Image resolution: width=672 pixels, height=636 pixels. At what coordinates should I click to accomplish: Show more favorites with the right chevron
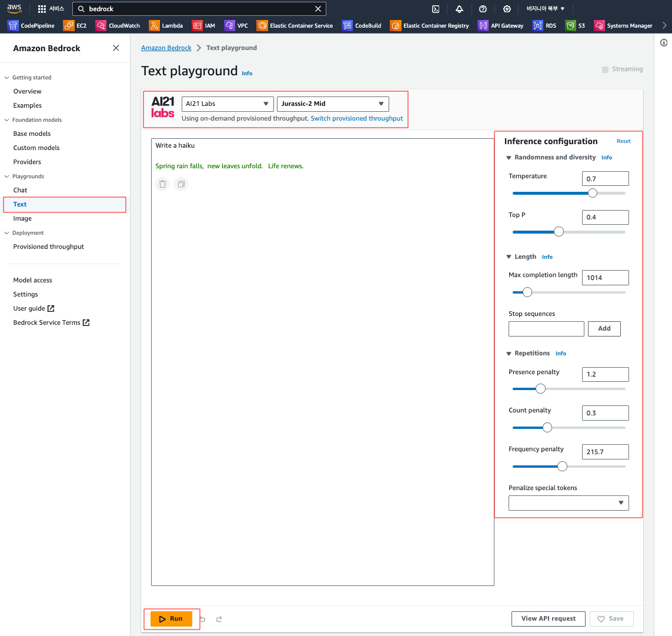pyautogui.click(x=664, y=26)
